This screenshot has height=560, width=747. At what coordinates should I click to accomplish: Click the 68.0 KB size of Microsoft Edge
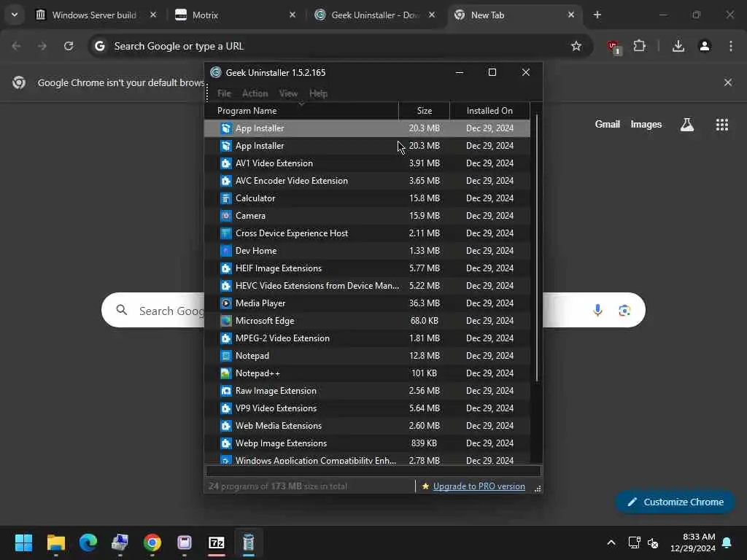(x=424, y=321)
